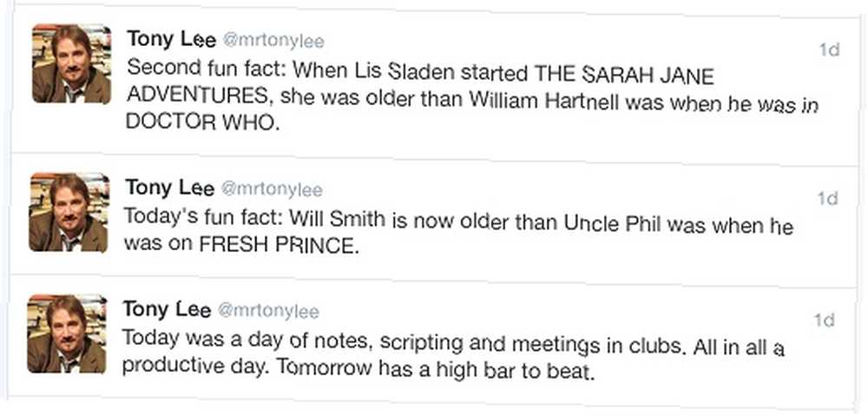Screen dimensions: 868x417
Task: Open the tweet starting with 'Today's fun fact'
Action: (458, 231)
